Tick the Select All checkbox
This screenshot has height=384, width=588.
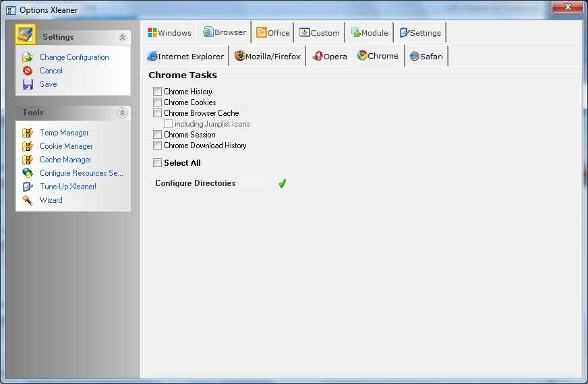[158, 162]
